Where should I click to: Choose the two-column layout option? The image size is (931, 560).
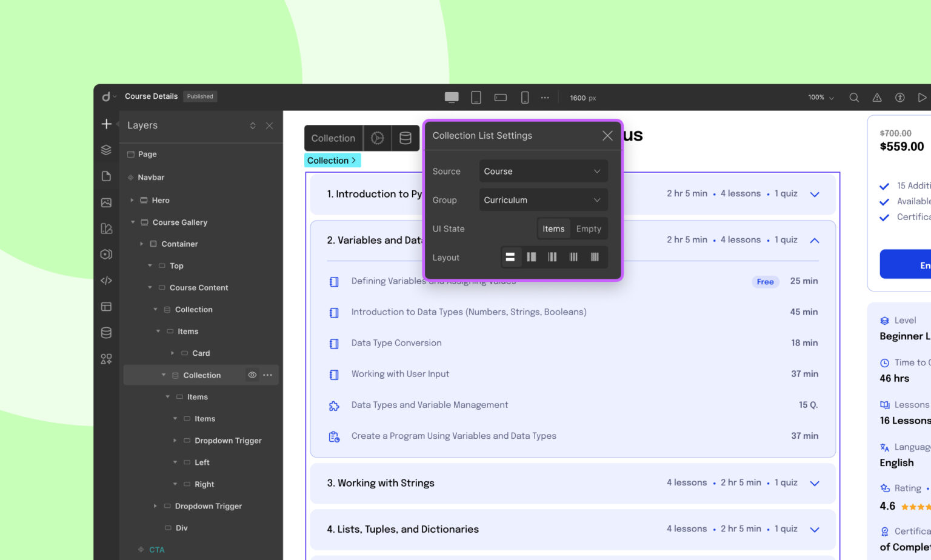pyautogui.click(x=531, y=258)
